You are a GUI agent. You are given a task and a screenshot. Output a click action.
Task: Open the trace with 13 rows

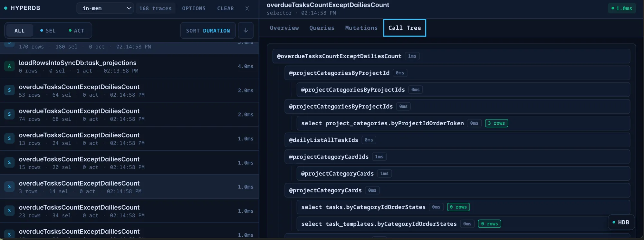(129, 139)
